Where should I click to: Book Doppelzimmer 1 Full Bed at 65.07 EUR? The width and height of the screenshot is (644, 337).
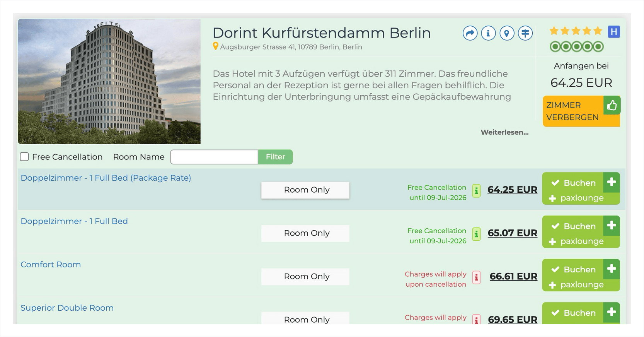click(x=573, y=226)
